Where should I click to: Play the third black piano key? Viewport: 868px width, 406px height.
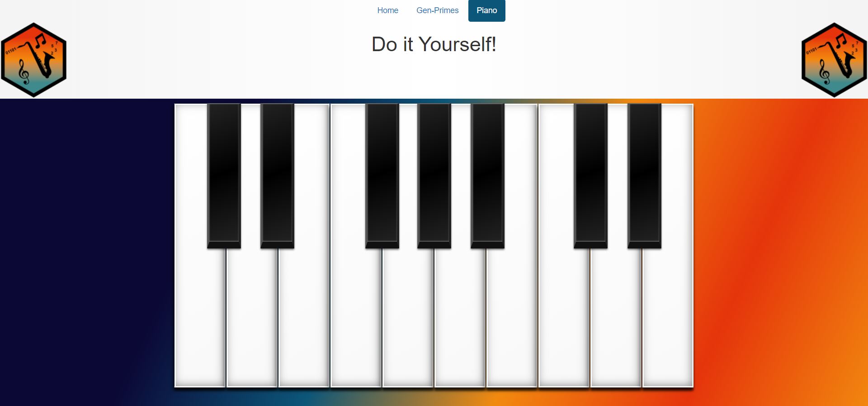[382, 176]
